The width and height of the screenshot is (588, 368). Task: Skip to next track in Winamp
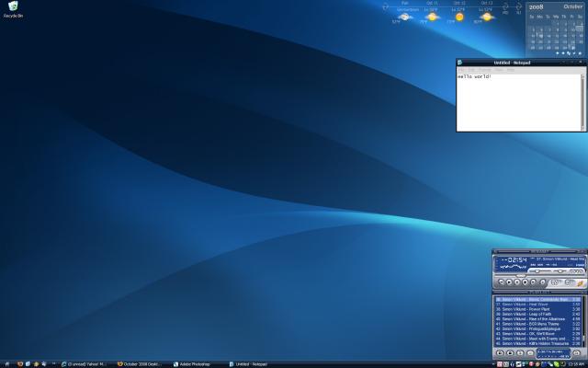(533, 282)
